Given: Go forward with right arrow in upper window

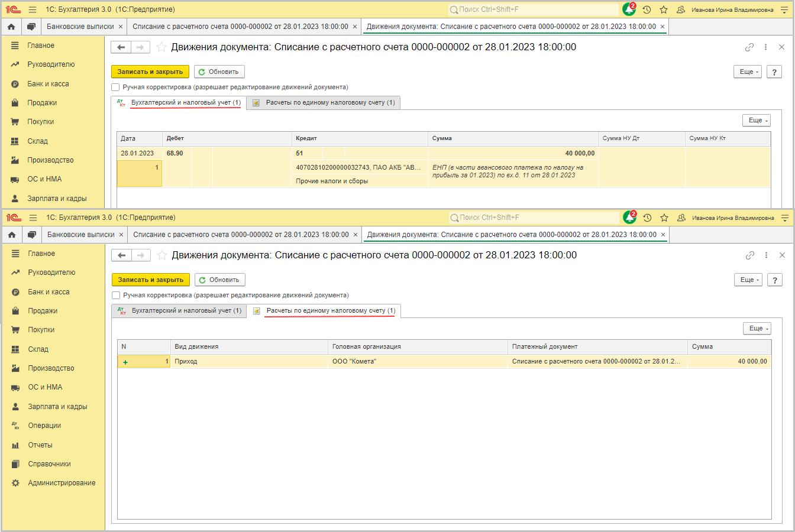Looking at the screenshot, I should point(140,47).
